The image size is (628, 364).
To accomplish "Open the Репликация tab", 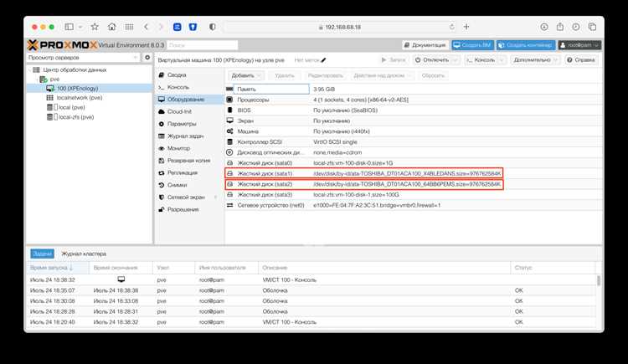I will click(x=183, y=172).
